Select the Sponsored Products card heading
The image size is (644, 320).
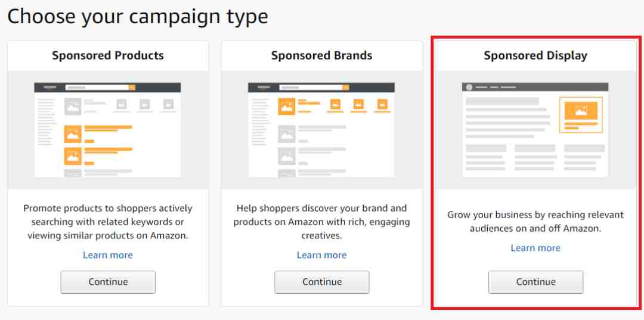(108, 55)
